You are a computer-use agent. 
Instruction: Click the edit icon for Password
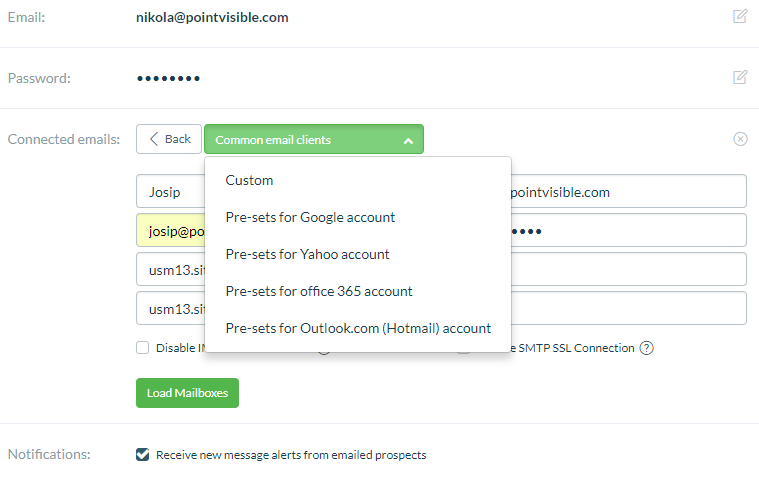(740, 77)
